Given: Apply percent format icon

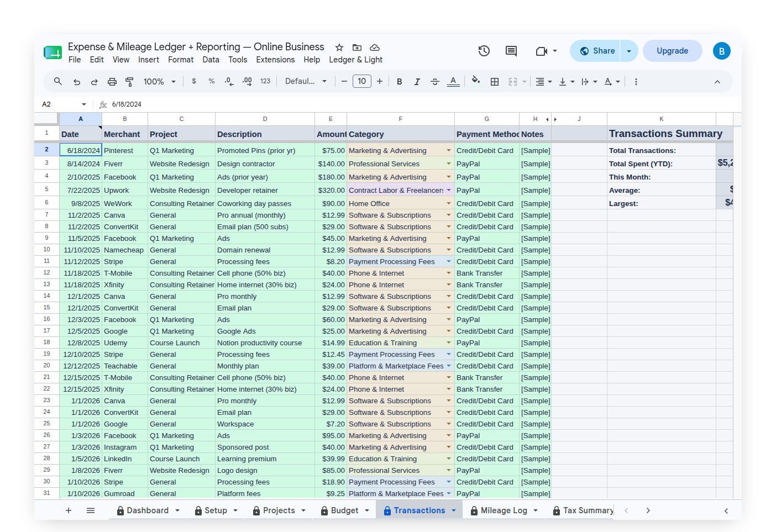Looking at the screenshot, I should (212, 81).
